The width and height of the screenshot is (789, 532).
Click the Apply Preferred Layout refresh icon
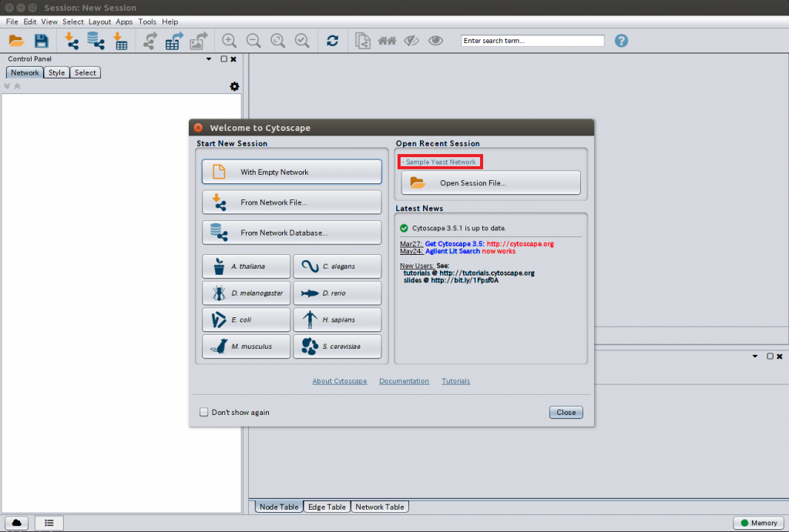pyautogui.click(x=333, y=41)
